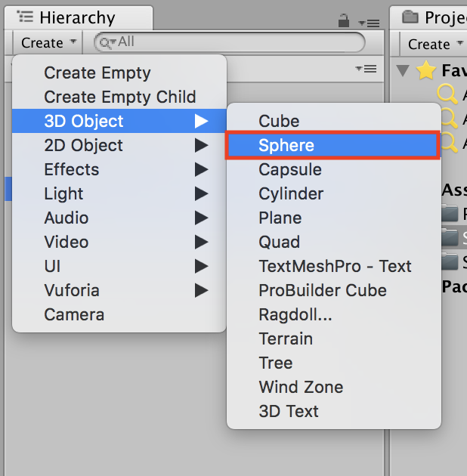Screen dimensions: 467x476
Task: Select Sphere from the 3D Object submenu
Action: pyautogui.click(x=332, y=145)
